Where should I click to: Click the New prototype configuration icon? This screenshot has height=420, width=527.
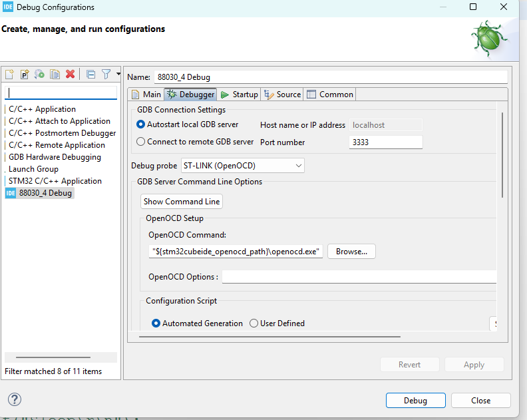[25, 74]
